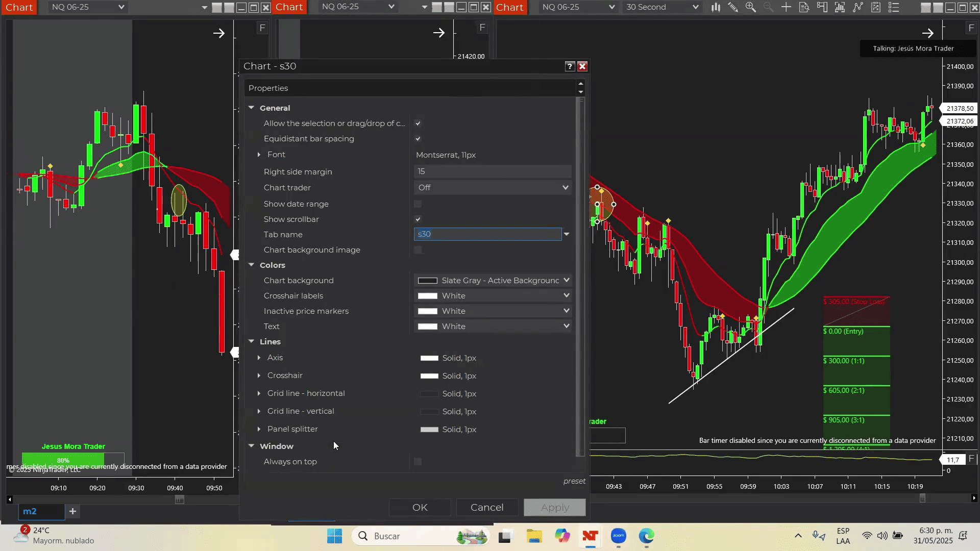The height and width of the screenshot is (551, 980).
Task: Open the Chart Trader icon in toolbar
Action: (822, 7)
